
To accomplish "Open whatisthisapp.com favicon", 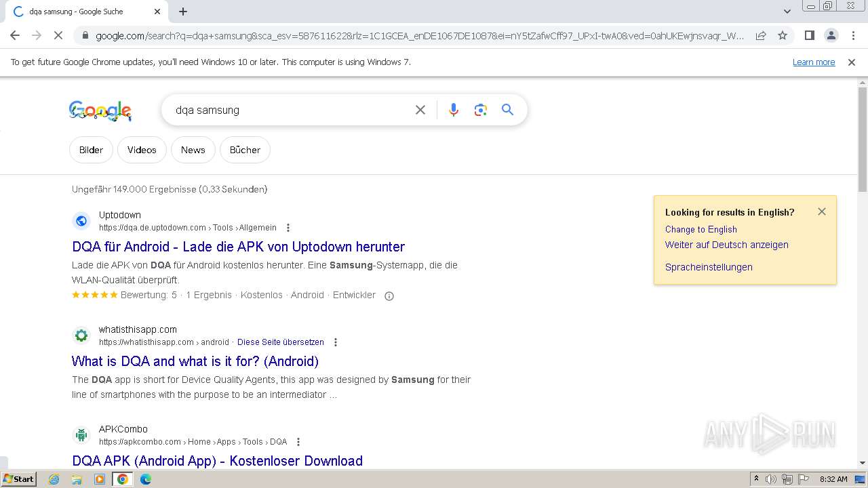I will [81, 335].
